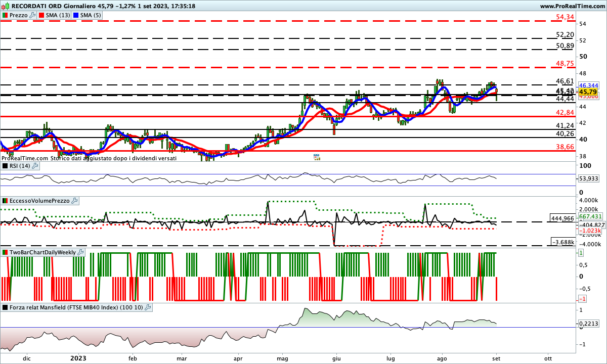Click the blue SMA (5) color swatch
The width and height of the screenshot is (607, 364).
76,15
